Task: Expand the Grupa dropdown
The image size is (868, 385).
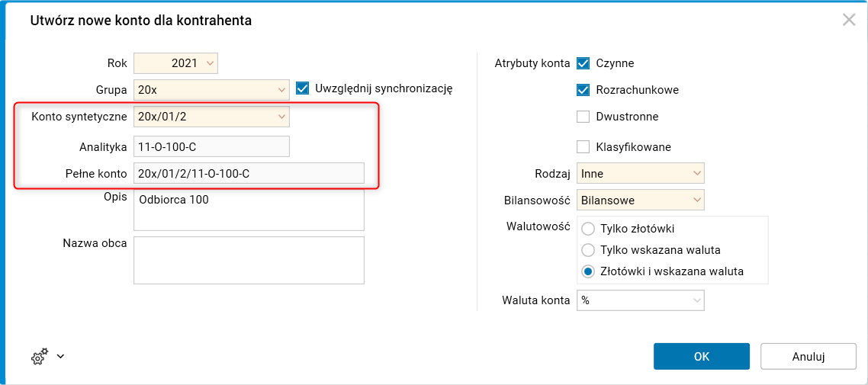Action: click(281, 90)
